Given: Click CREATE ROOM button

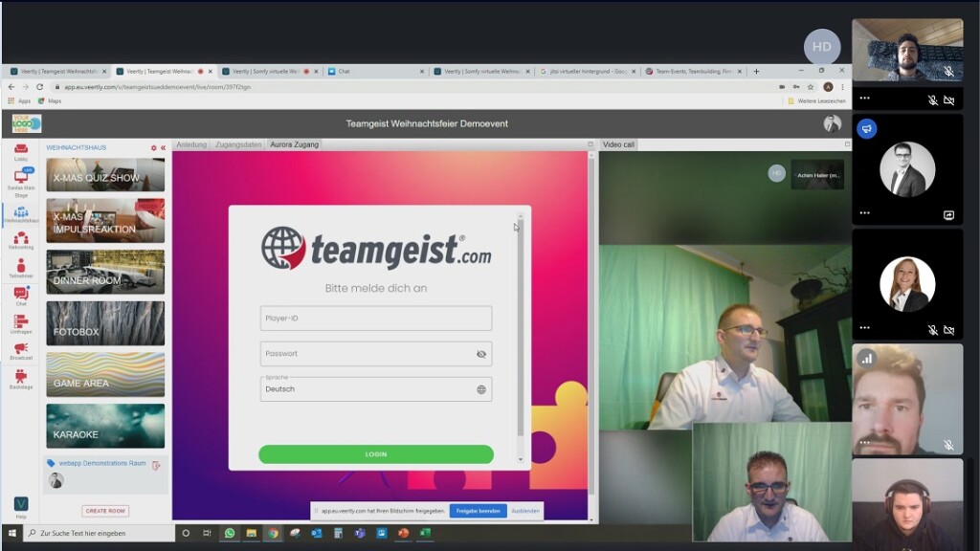Looking at the screenshot, I should point(105,511).
